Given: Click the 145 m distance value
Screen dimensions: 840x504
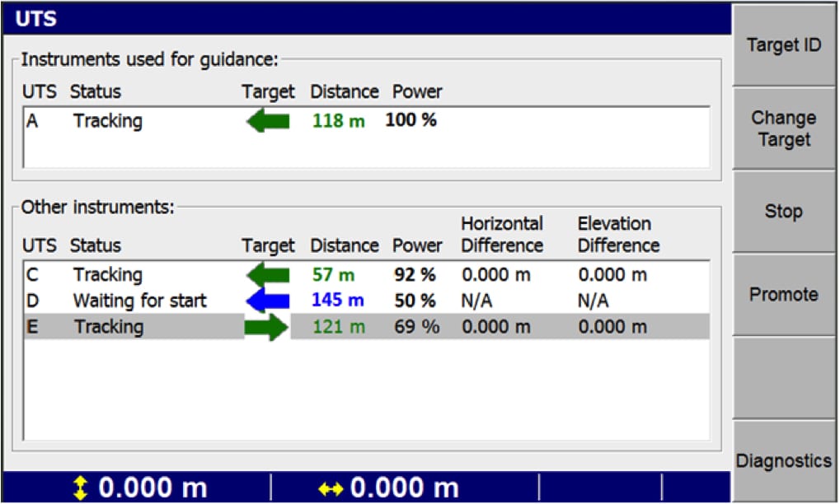Looking at the screenshot, I should [338, 300].
